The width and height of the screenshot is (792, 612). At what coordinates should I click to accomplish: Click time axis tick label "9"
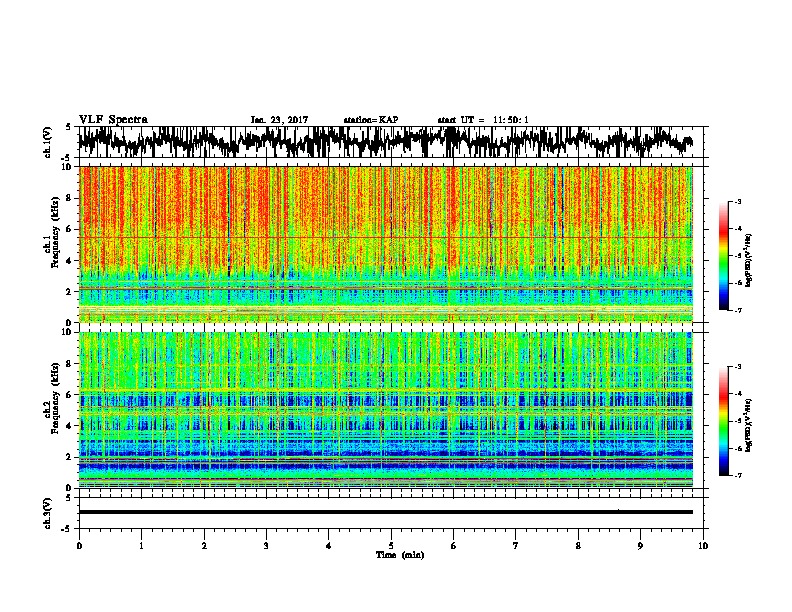pyautogui.click(x=640, y=546)
